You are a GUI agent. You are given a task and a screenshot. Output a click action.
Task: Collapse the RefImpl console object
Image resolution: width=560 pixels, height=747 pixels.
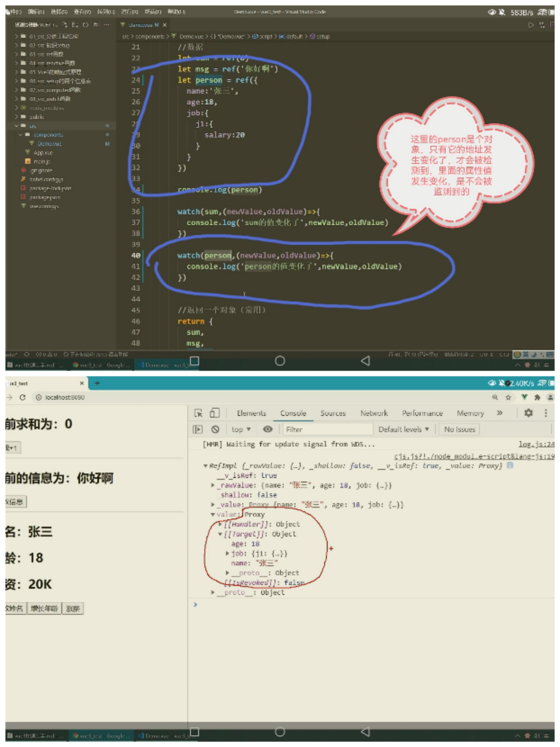click(205, 466)
